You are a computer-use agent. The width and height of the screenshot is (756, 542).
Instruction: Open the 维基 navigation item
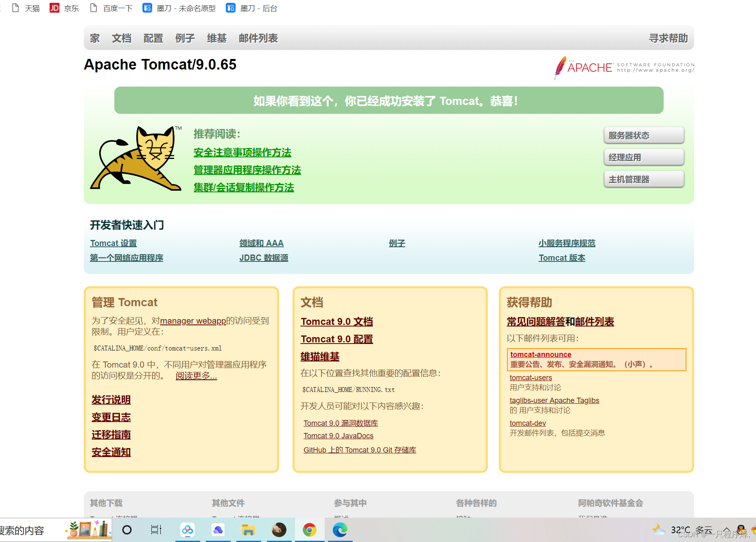[217, 38]
